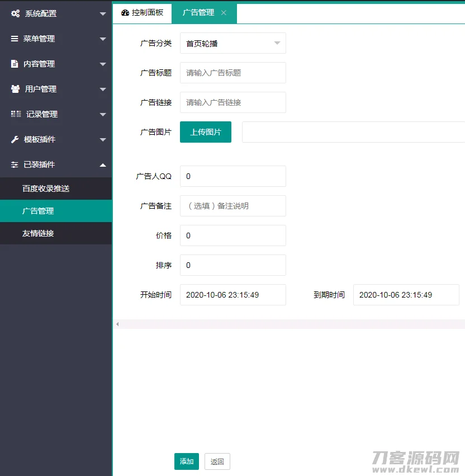Click the 添加 submit button

point(186,461)
